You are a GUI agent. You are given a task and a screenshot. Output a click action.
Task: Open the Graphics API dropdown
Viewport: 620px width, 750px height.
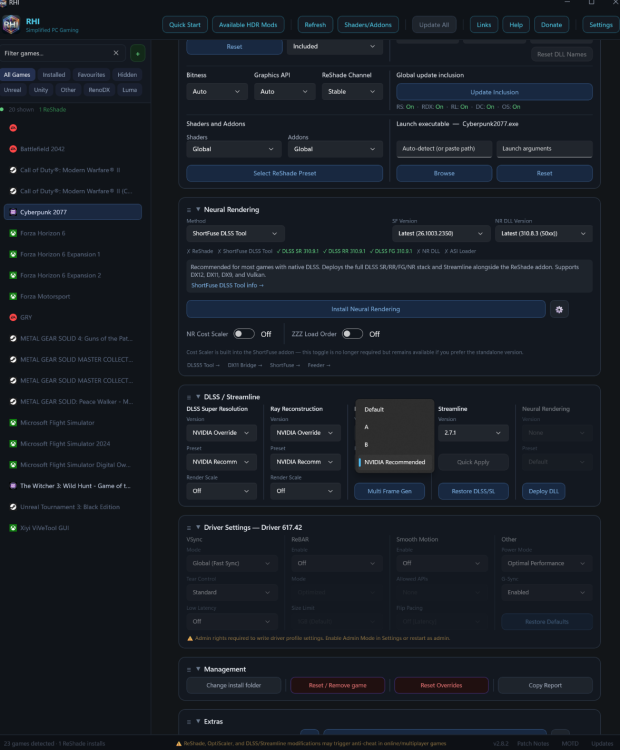click(285, 91)
